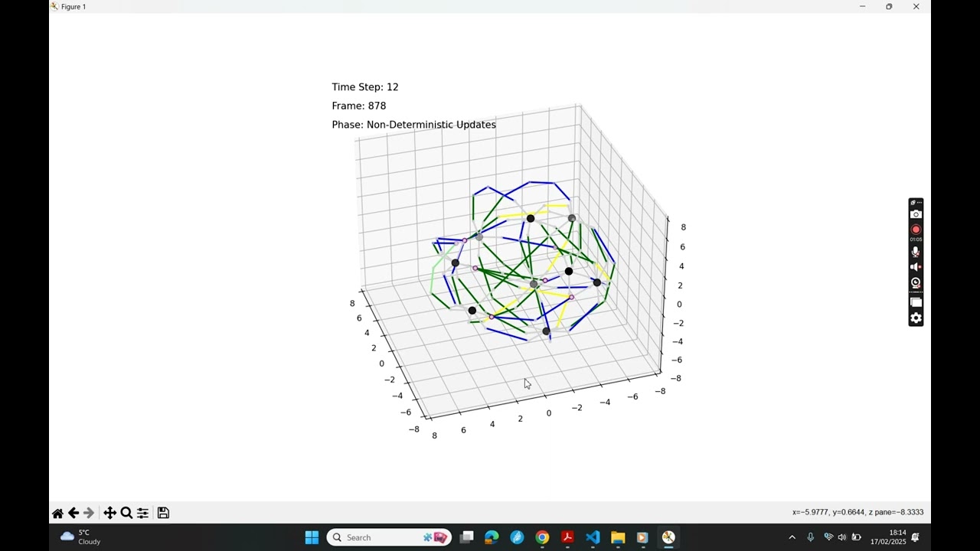
Task: Go back to the previous view
Action: [73, 514]
